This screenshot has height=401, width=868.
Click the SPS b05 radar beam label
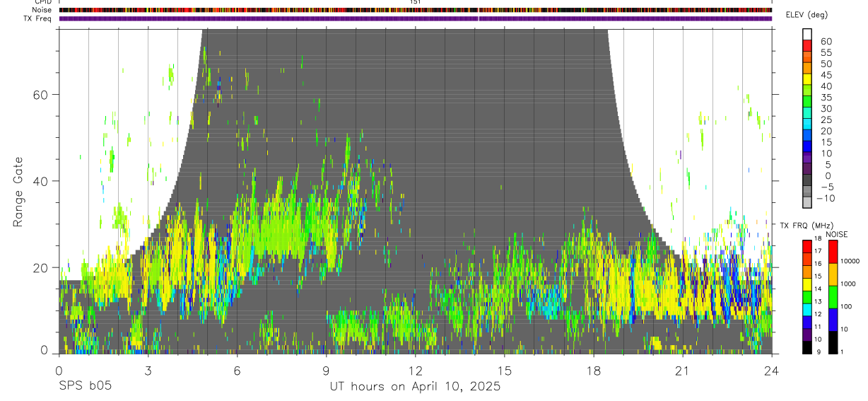[85, 386]
